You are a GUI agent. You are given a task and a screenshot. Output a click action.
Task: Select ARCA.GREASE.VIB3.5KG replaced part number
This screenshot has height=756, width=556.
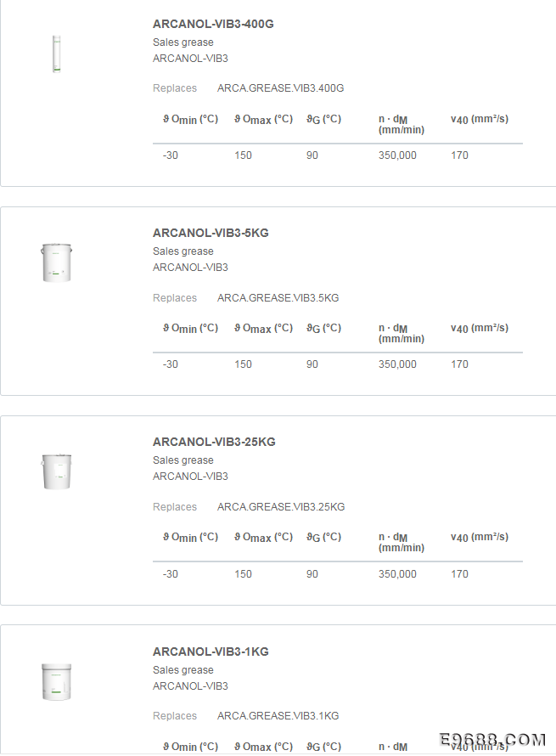(x=278, y=298)
